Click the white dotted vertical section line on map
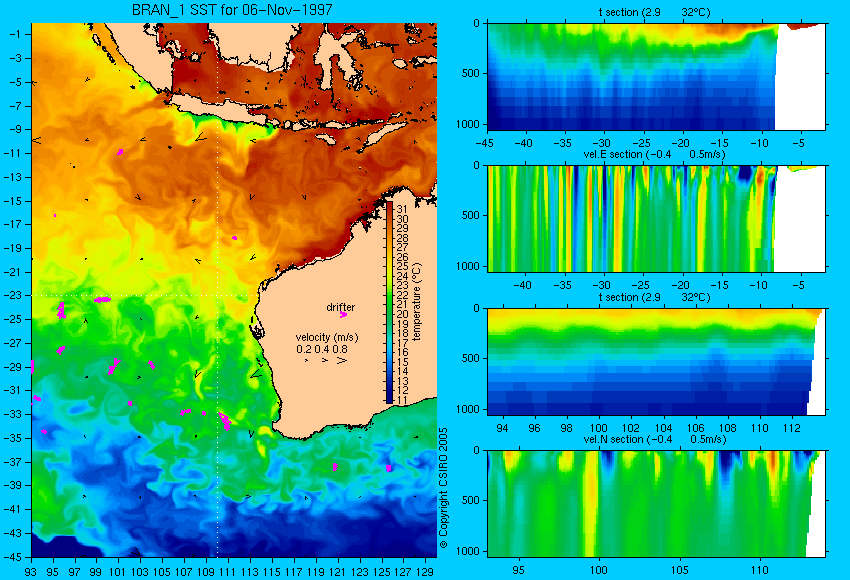 click(x=217, y=290)
